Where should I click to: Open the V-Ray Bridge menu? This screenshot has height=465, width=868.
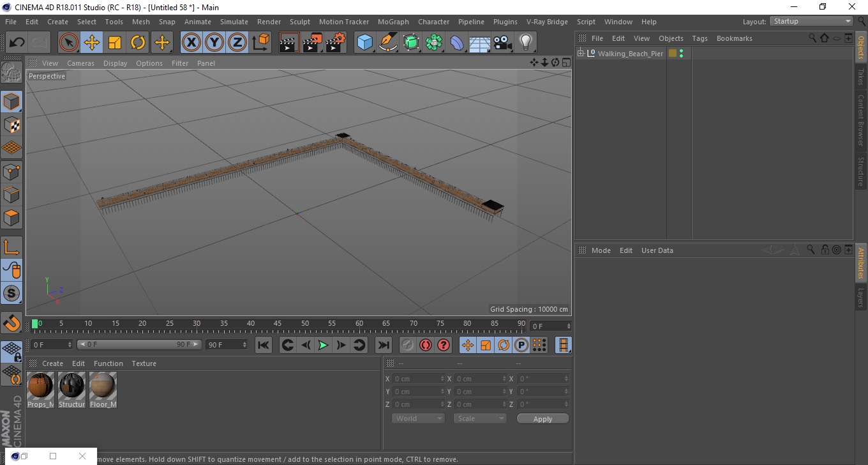point(547,22)
